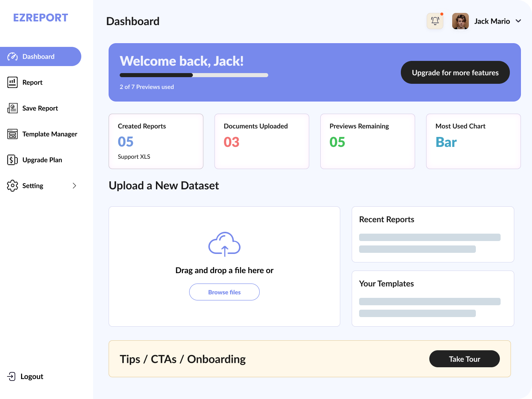The image size is (532, 399).
Task: Click the cloud upload icon
Action: pos(224,244)
